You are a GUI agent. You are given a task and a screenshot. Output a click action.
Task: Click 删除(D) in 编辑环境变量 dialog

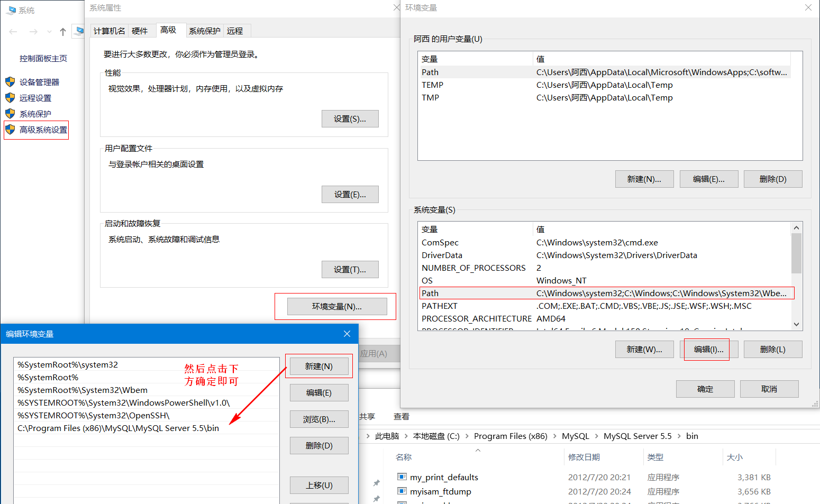(x=319, y=446)
